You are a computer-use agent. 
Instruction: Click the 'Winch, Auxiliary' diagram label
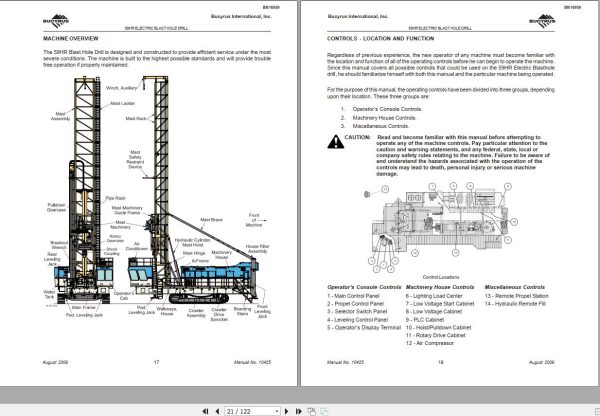(x=121, y=88)
